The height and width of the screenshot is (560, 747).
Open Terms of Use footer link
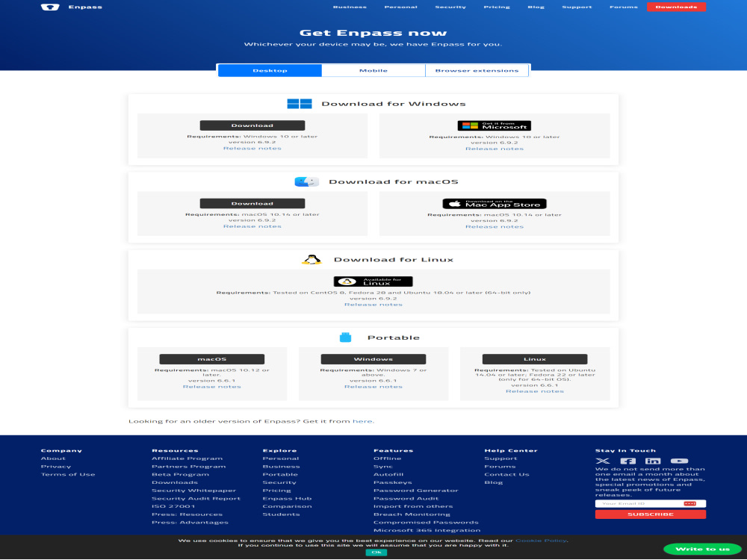coord(68,474)
